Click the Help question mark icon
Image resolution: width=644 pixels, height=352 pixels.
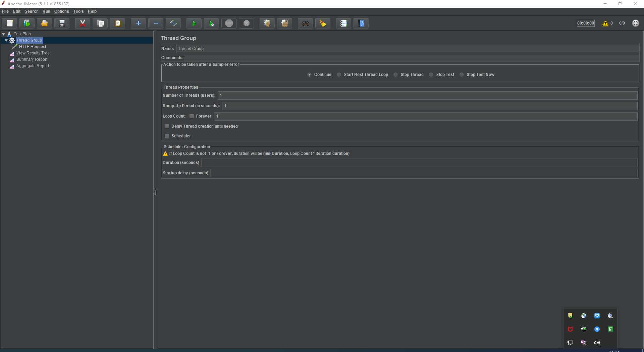(x=361, y=23)
